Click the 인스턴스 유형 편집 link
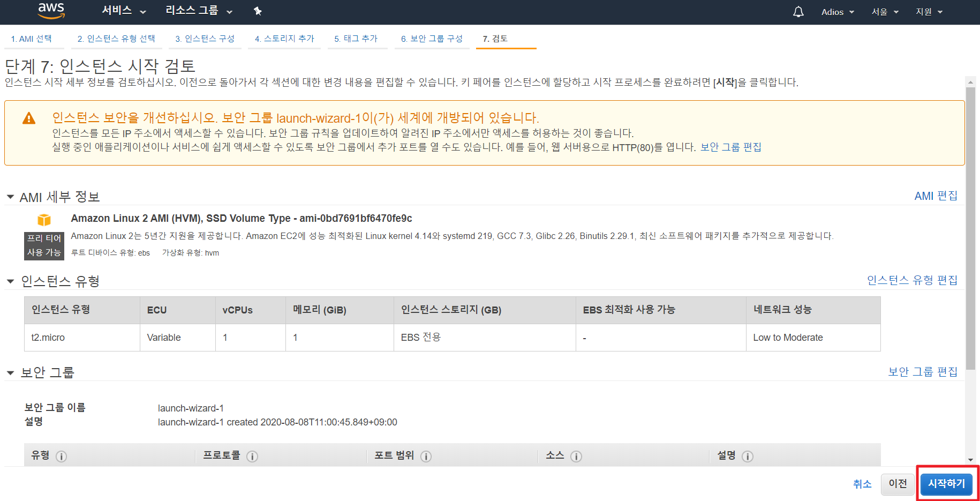 point(912,280)
